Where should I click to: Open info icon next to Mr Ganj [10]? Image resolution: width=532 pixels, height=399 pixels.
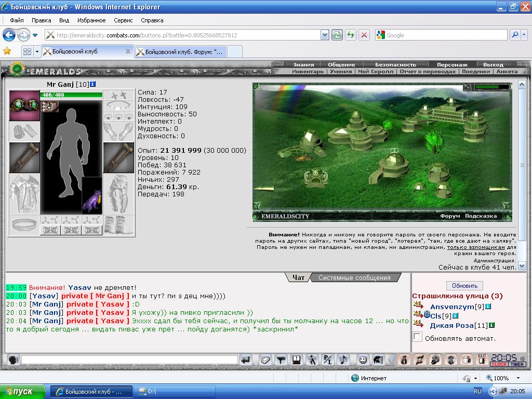coord(92,84)
